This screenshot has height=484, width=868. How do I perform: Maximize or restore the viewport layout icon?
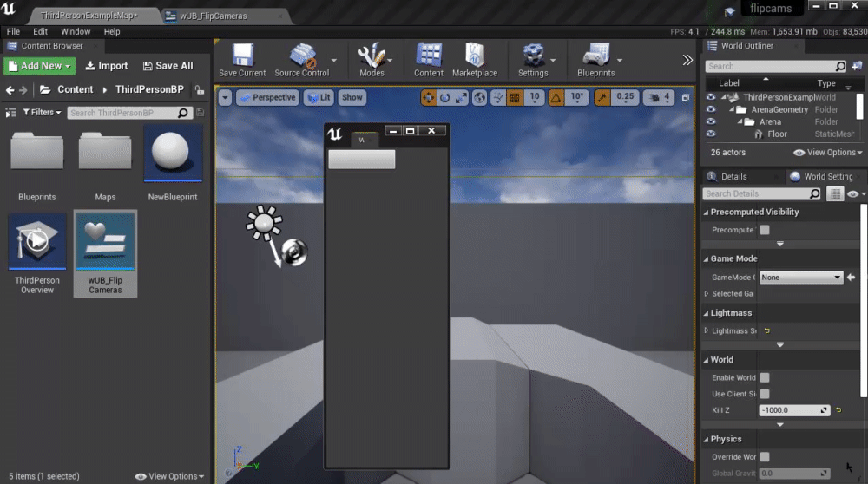686,98
